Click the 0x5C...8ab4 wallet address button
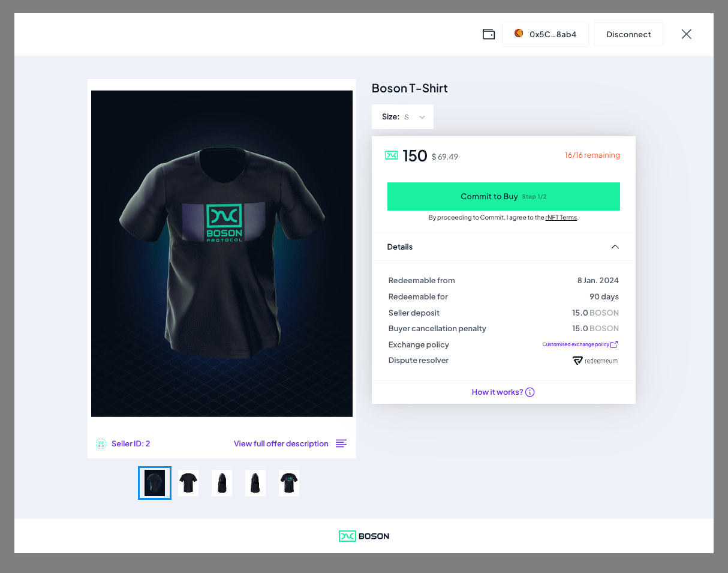 (545, 34)
